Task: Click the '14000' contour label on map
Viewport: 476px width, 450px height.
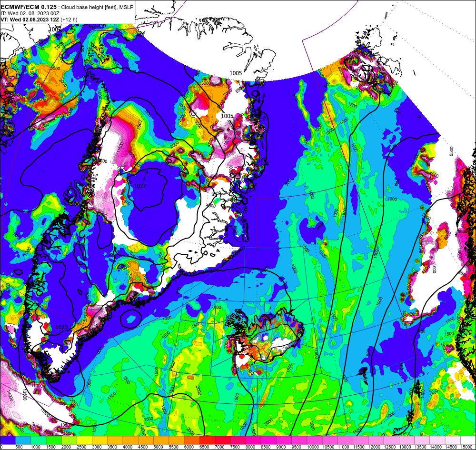Action: tap(10, 396)
